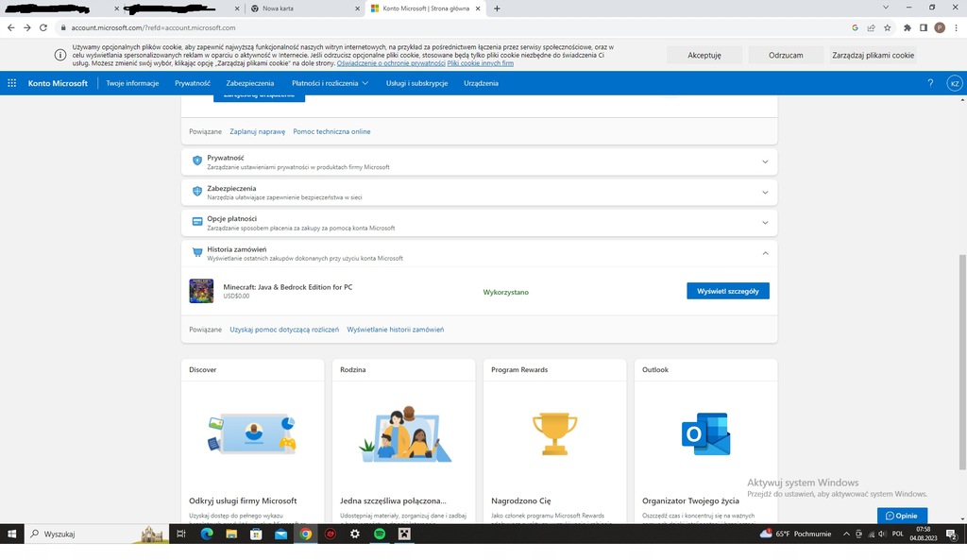967x560 pixels.
Task: Expand the Zabezpieczenia section
Action: click(x=765, y=193)
